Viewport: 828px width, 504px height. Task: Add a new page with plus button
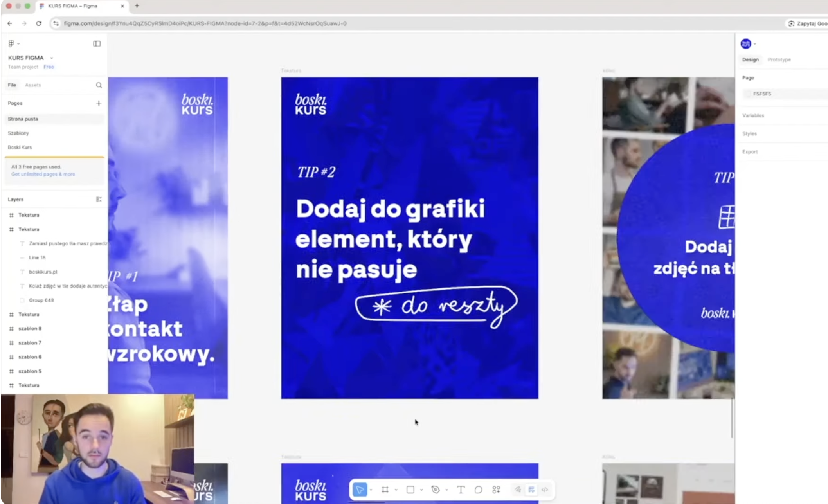99,103
